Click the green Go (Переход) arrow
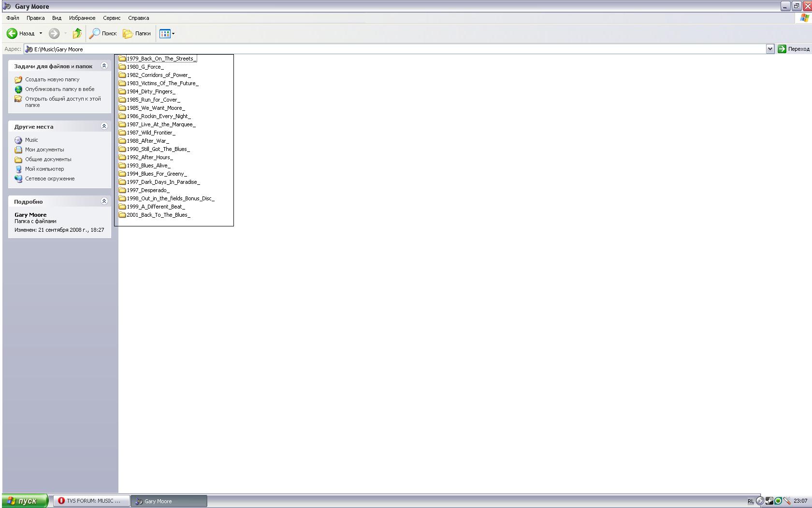This screenshot has width=812, height=508. [782, 49]
